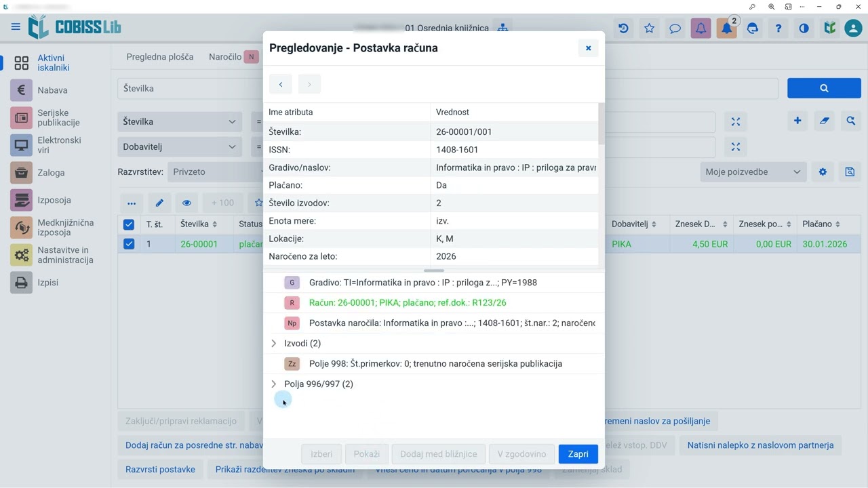Click the Razvrsti postavke button
868x488 pixels.
click(160, 469)
